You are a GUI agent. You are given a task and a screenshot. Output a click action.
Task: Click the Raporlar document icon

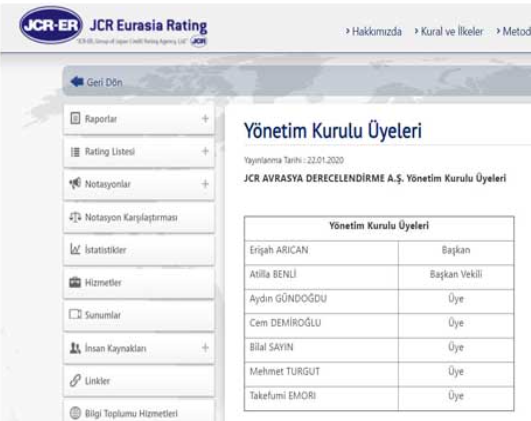coord(75,118)
